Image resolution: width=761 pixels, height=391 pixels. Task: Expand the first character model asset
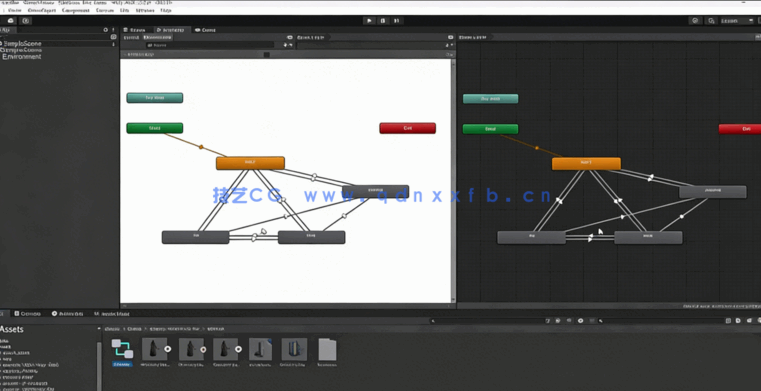point(168,349)
